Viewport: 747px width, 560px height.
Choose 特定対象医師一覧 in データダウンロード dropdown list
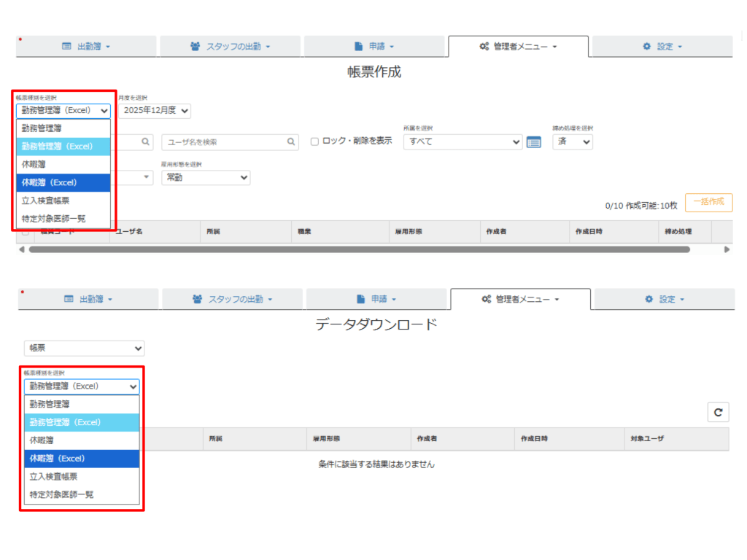[x=61, y=494]
